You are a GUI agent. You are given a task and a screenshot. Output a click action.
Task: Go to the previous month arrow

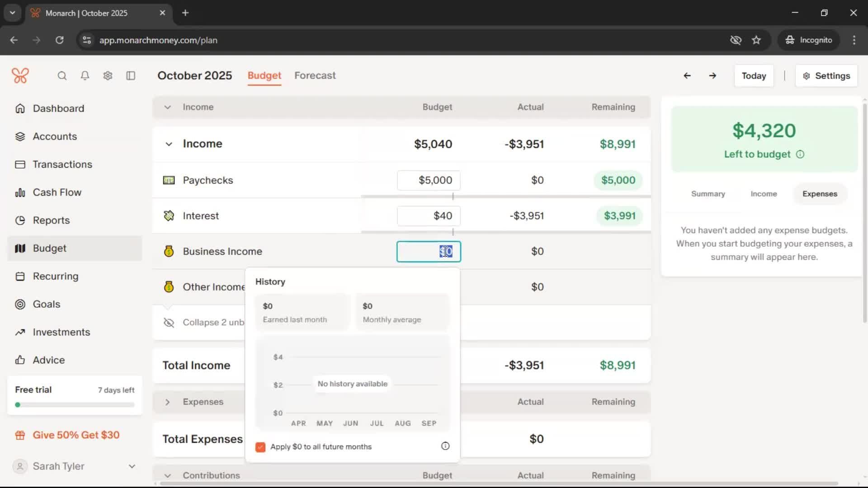click(687, 76)
